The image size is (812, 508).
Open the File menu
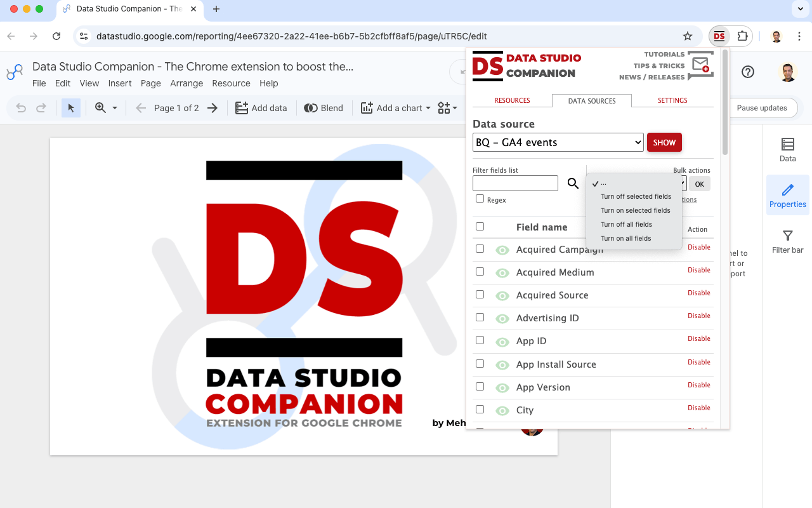click(39, 83)
